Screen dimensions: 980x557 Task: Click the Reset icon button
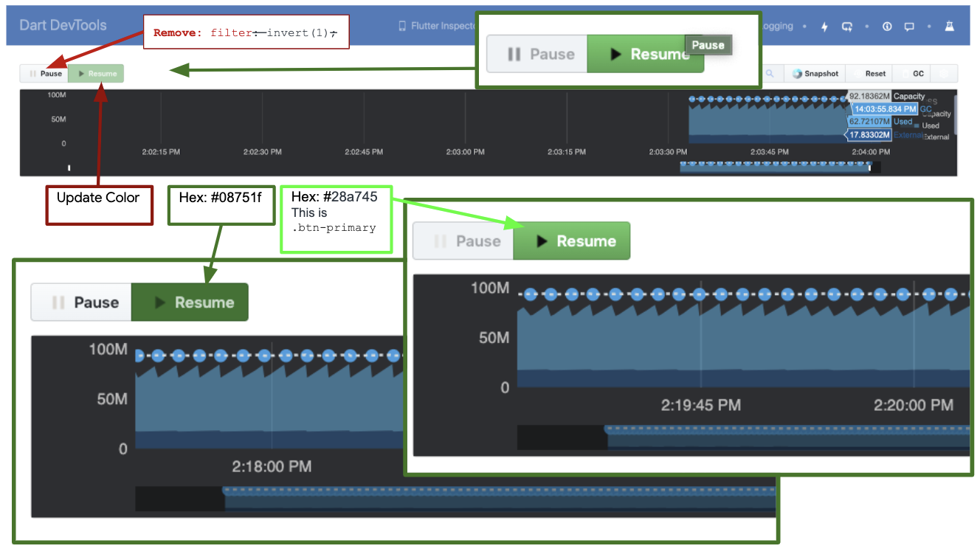coord(858,73)
